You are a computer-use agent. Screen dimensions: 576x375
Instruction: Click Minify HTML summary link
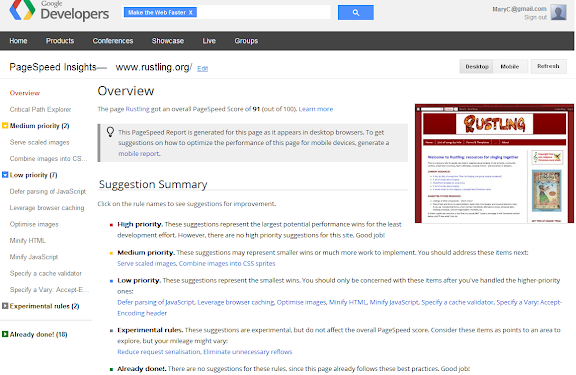(x=348, y=302)
